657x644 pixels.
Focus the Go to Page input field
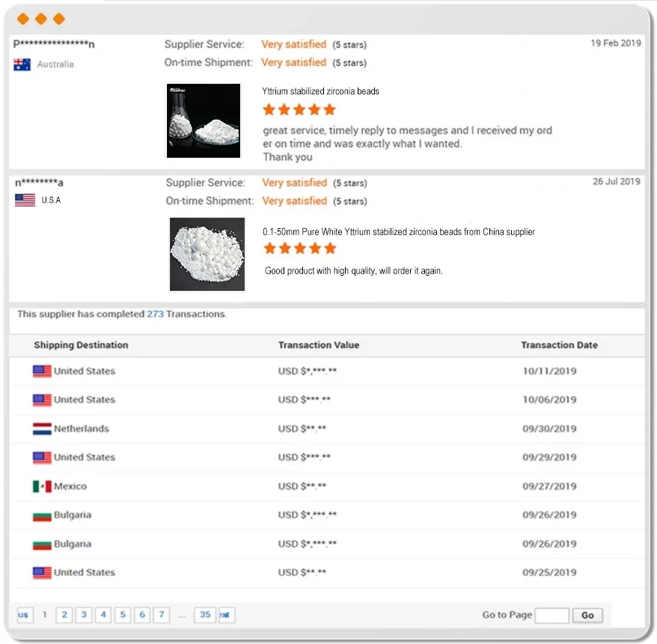tap(551, 615)
